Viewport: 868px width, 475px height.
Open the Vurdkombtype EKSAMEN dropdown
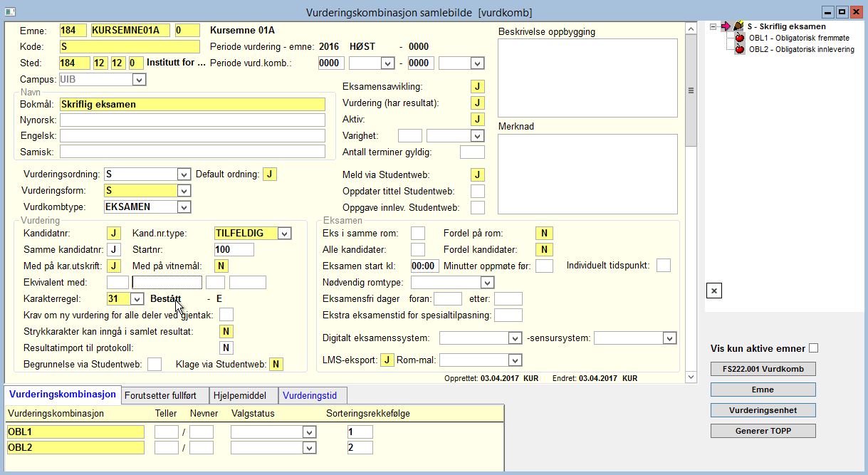coord(184,207)
